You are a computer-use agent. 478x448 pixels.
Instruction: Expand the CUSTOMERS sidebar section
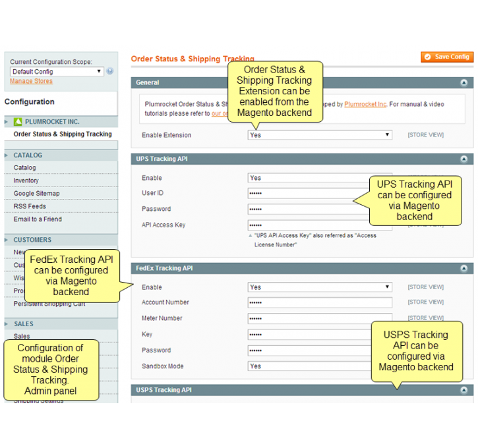[x=61, y=240]
